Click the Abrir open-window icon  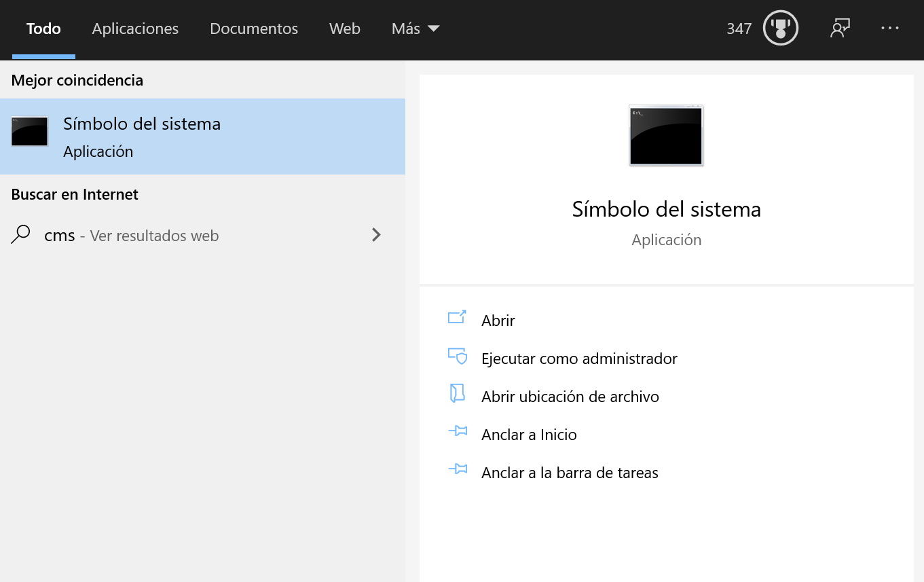tap(457, 318)
